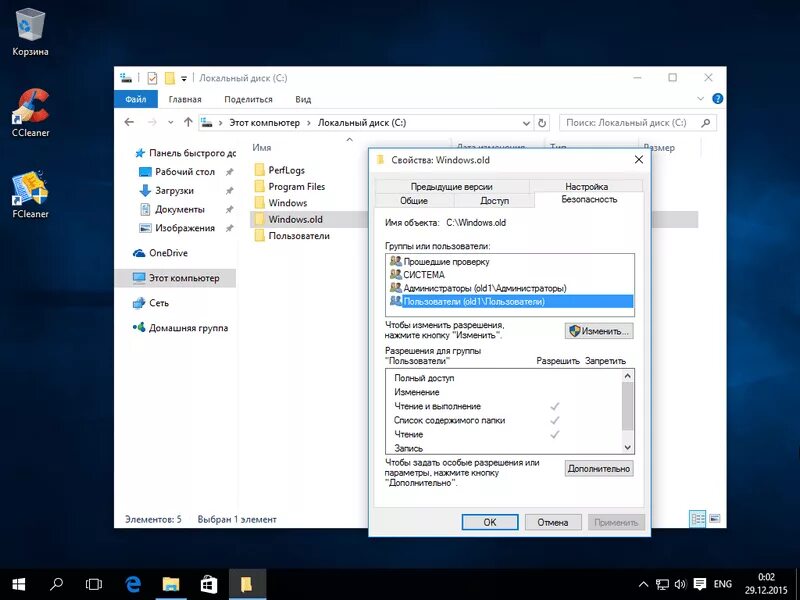Switch to details view toggle

(697, 519)
